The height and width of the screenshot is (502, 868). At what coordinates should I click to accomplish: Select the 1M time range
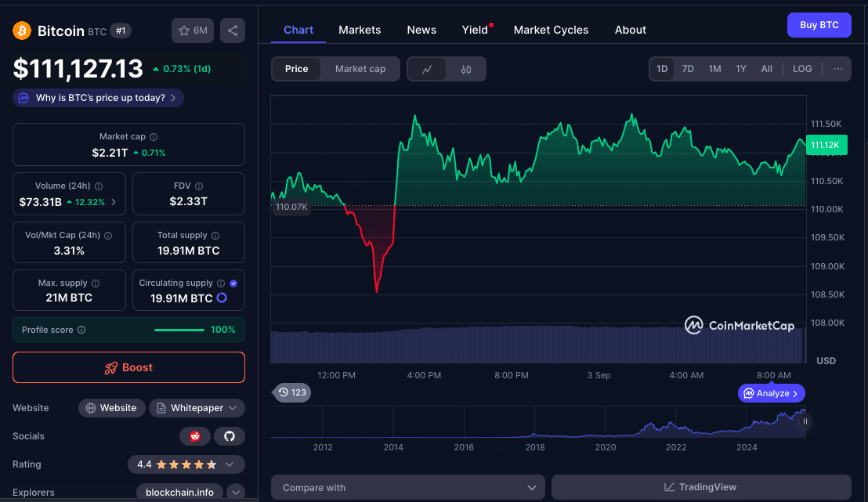tap(714, 69)
